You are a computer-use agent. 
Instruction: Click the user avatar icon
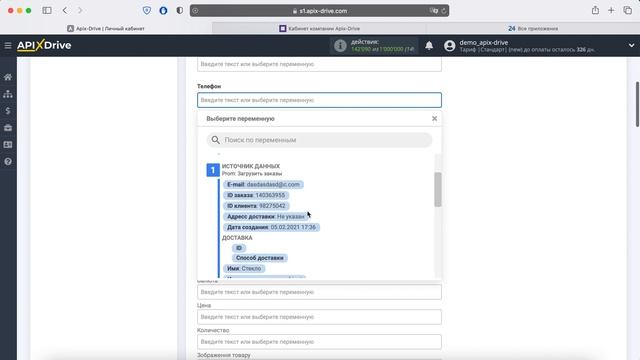pos(449,45)
